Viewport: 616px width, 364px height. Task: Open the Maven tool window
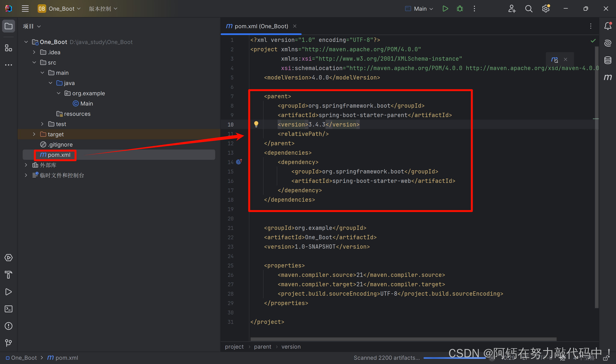pyautogui.click(x=608, y=77)
